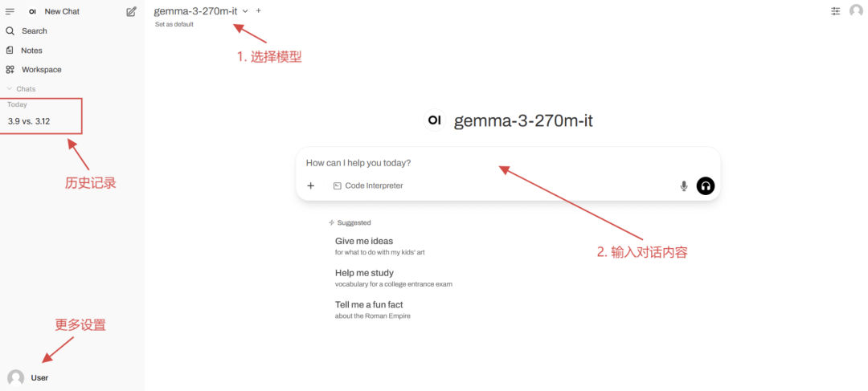The image size is (868, 391).
Task: Open the attachment plus menu in input box
Action: pyautogui.click(x=310, y=185)
